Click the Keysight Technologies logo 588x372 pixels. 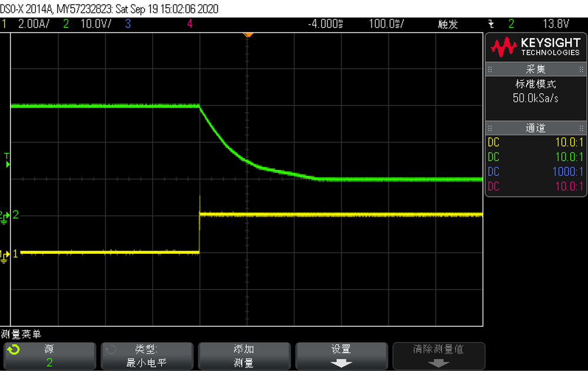point(535,47)
